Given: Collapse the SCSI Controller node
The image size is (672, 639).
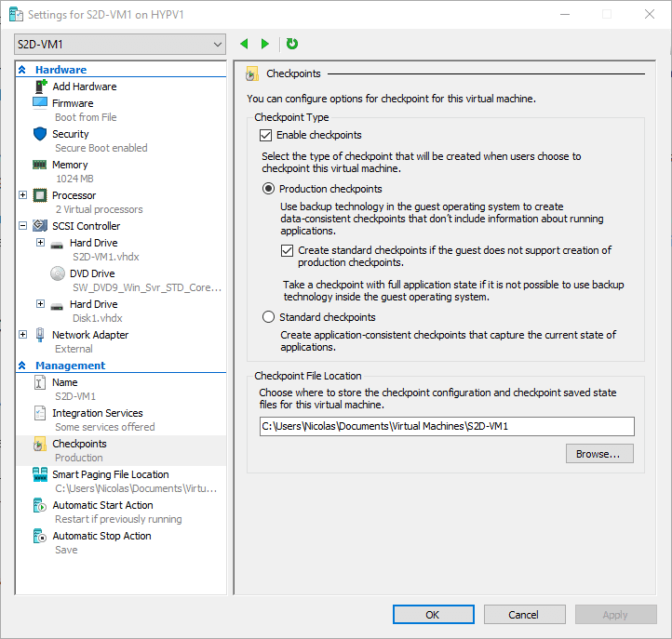Looking at the screenshot, I should tap(23, 226).
